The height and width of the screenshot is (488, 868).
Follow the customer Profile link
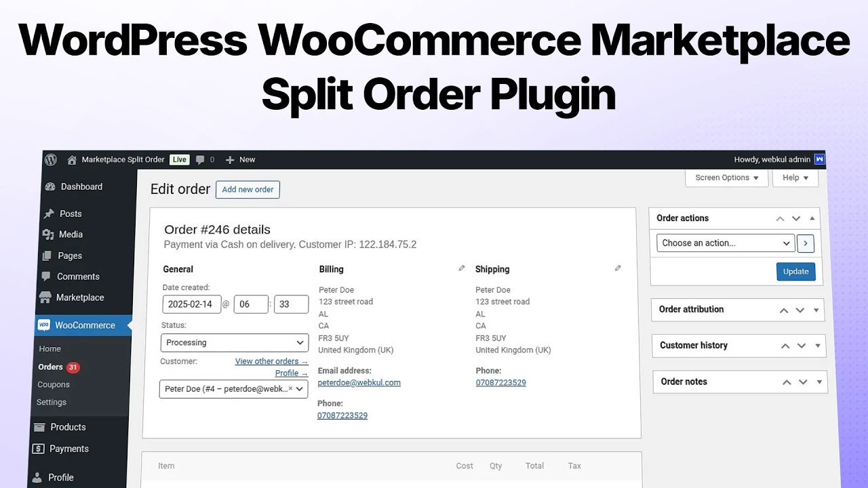coord(292,373)
